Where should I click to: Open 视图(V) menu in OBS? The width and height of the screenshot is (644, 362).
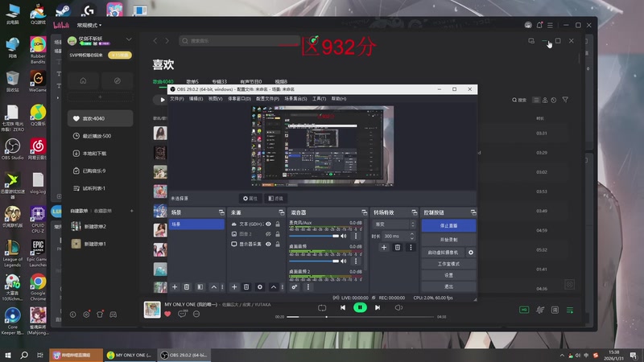click(215, 99)
